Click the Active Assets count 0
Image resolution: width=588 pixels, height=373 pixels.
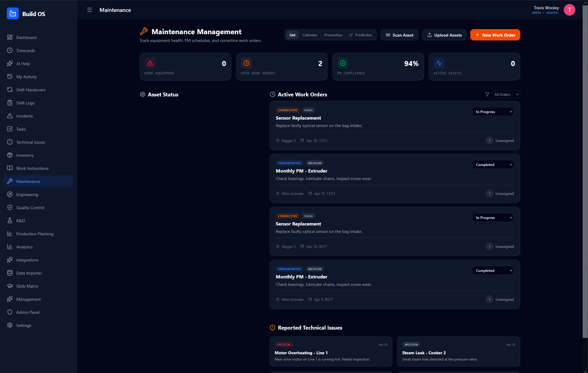pos(513,64)
